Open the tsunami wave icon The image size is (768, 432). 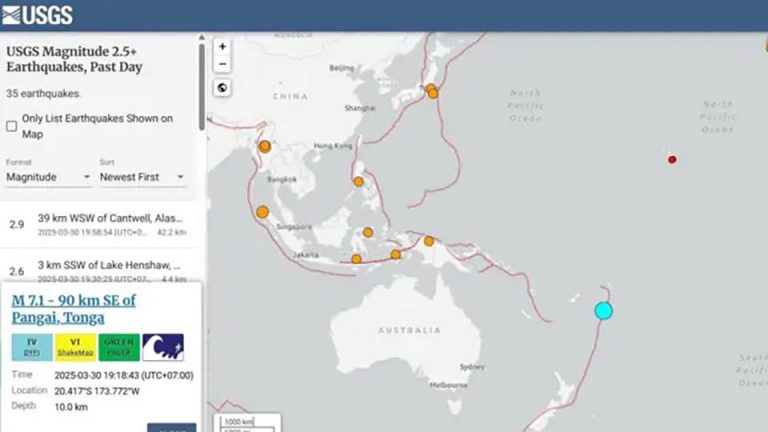click(x=162, y=347)
